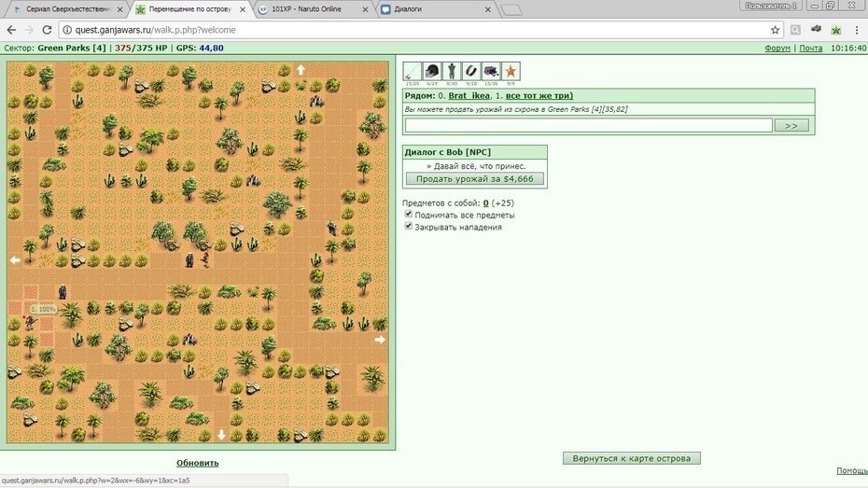Click the armband equipment slot icon
Screen dimensions: 868x488
pyautogui.click(x=471, y=71)
